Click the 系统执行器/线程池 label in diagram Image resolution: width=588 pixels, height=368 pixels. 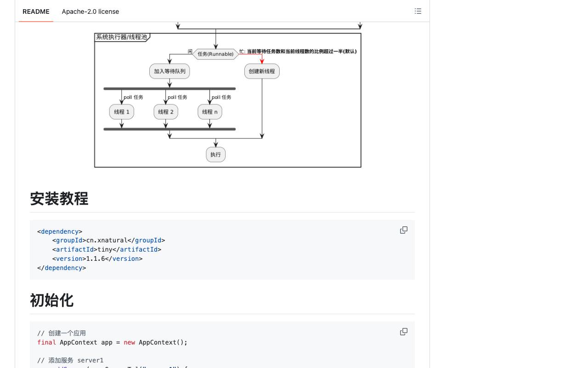point(121,37)
